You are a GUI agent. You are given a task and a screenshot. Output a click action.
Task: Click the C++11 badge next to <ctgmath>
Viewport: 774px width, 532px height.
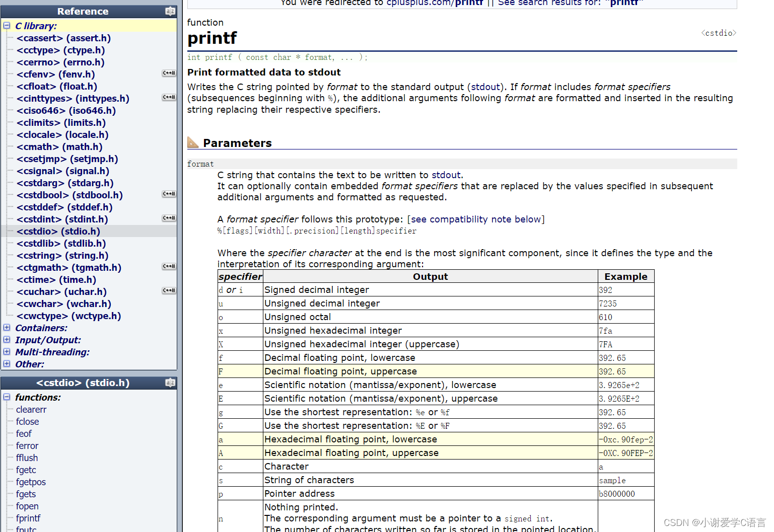click(x=169, y=267)
